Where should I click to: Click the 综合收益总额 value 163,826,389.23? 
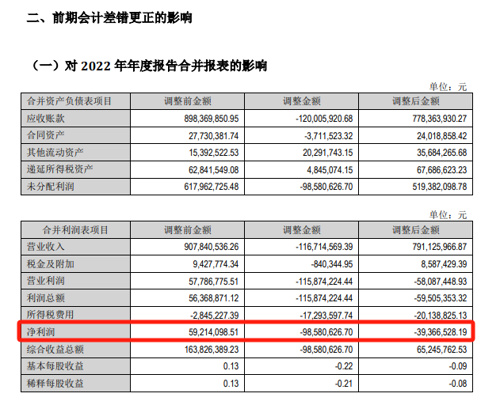[x=211, y=349]
